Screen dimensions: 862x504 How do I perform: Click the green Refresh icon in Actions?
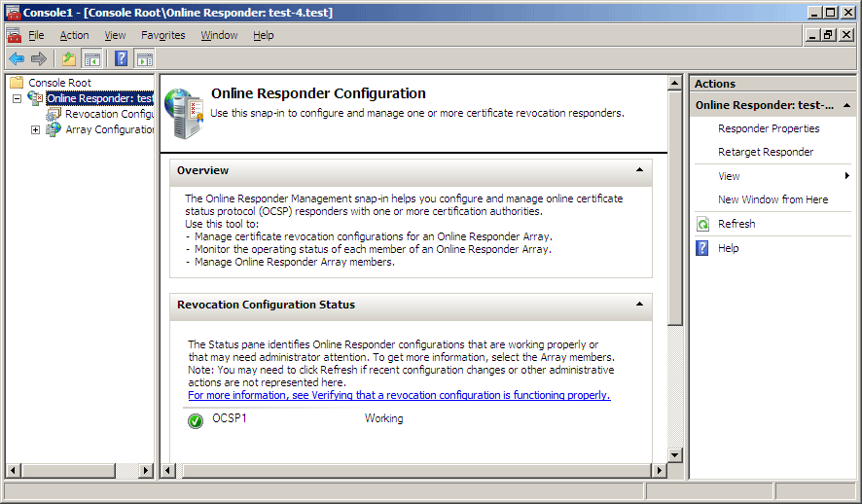(702, 224)
